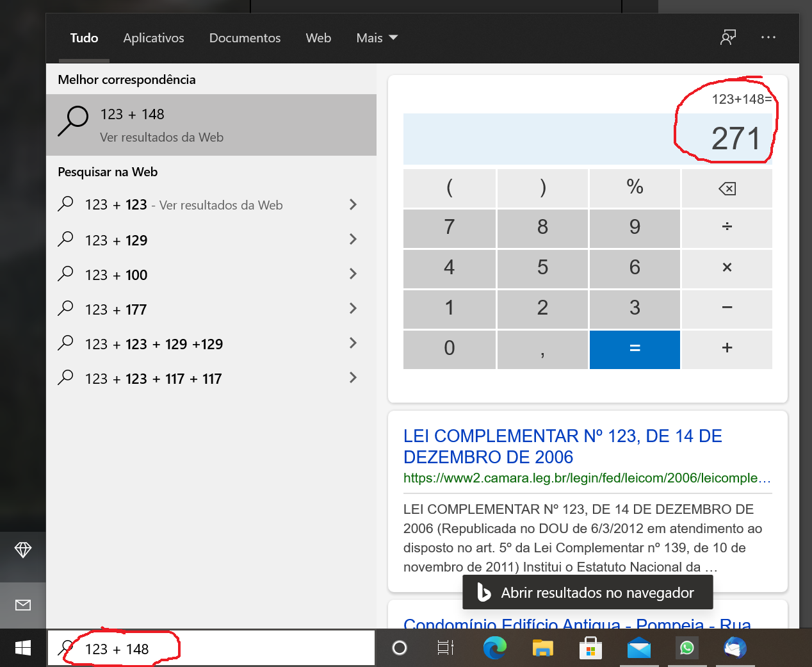
Task: Launch Microsoft Edge from the taskbar
Action: 494,648
